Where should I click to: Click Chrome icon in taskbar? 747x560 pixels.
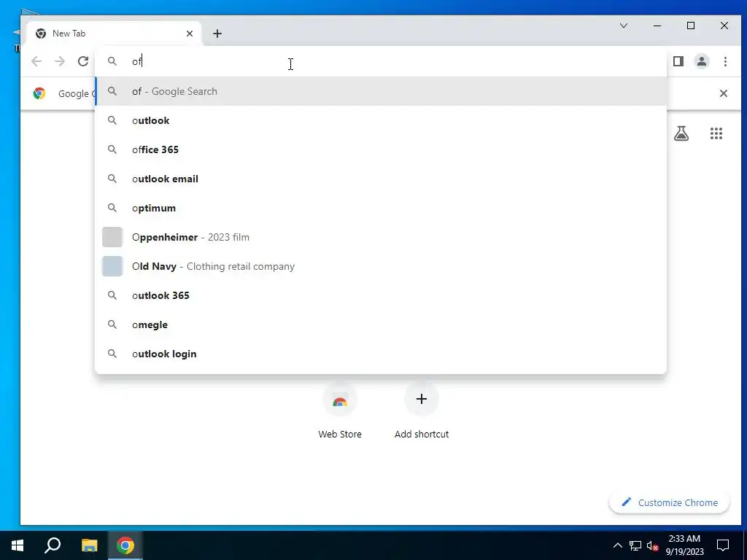125,545
